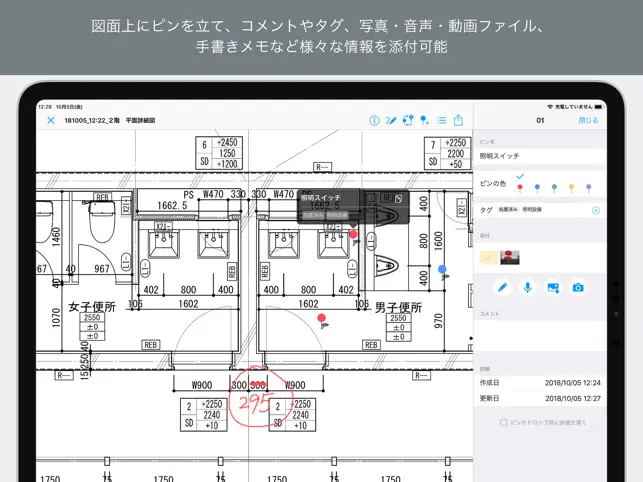Attach image from photo library icon
This screenshot has width=643, height=482.
[x=553, y=288]
